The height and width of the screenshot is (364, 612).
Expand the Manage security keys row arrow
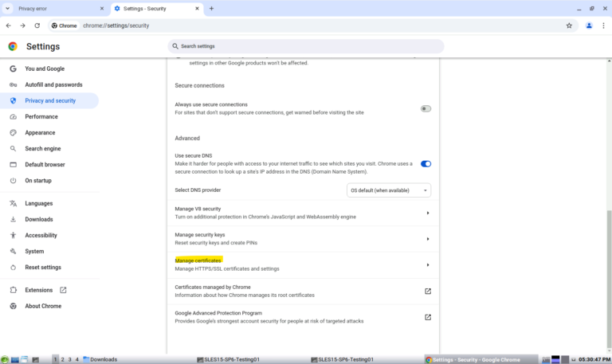pyautogui.click(x=428, y=239)
